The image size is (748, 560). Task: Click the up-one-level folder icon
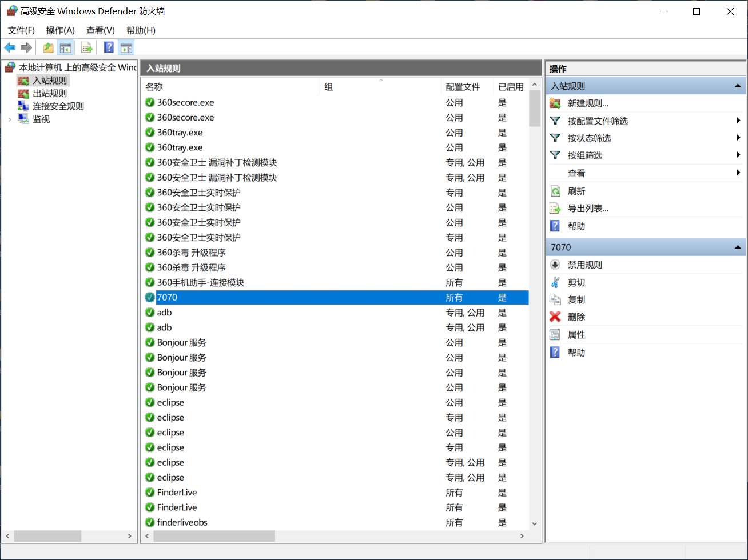pyautogui.click(x=49, y=47)
